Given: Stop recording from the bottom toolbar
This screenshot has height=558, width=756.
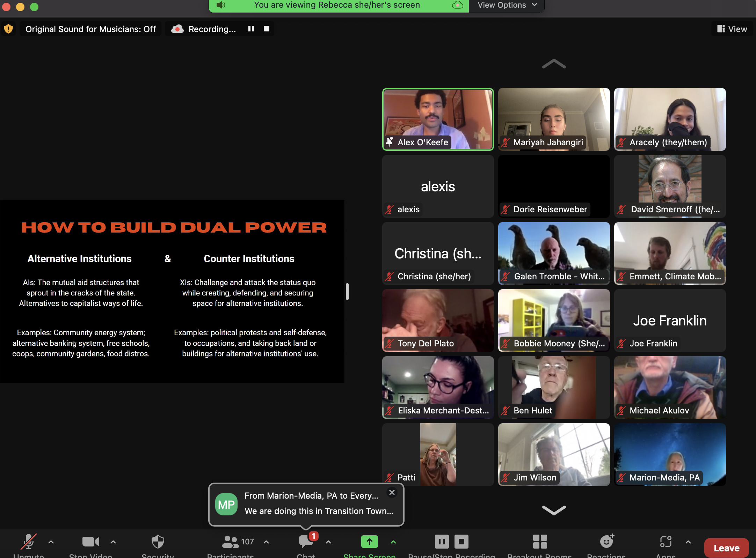Looking at the screenshot, I should click(461, 542).
